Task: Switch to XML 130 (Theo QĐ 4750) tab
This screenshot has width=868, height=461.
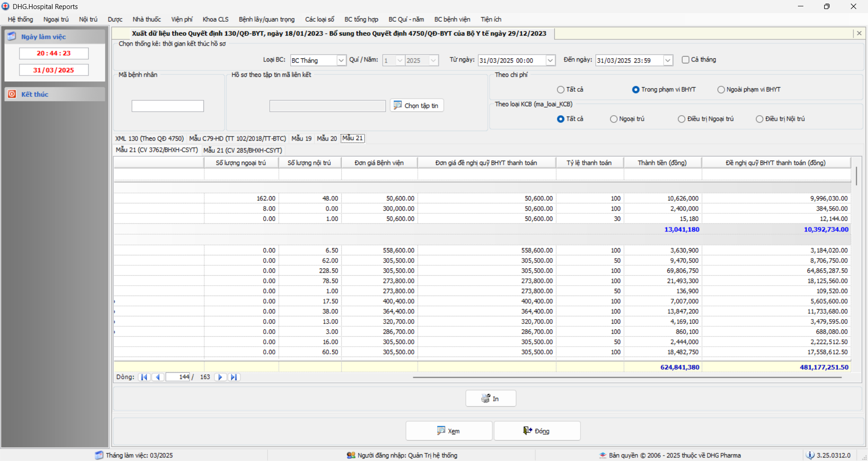Action: [149, 138]
